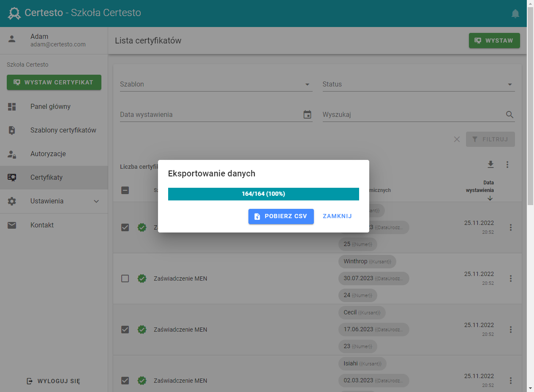Click the 17.06.2023 birth date chip
This screenshot has height=392, width=534.
[373, 330]
